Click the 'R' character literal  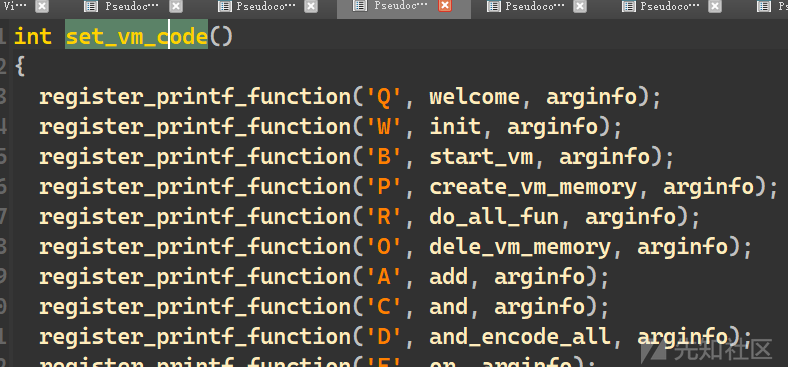click(384, 217)
